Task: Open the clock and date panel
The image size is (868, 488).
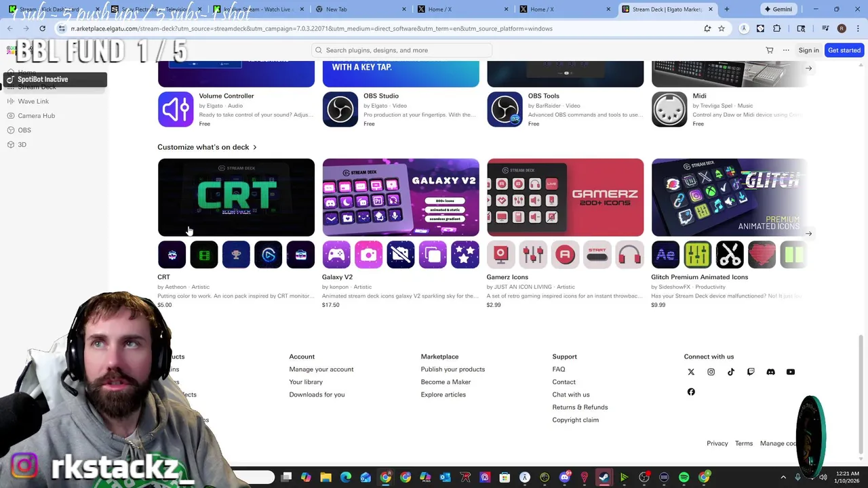Action: [848, 478]
